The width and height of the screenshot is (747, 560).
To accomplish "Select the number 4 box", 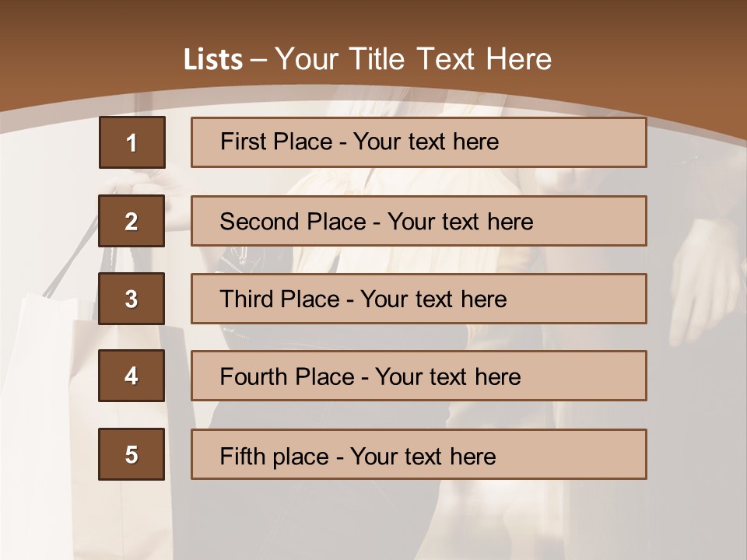I will point(132,376).
